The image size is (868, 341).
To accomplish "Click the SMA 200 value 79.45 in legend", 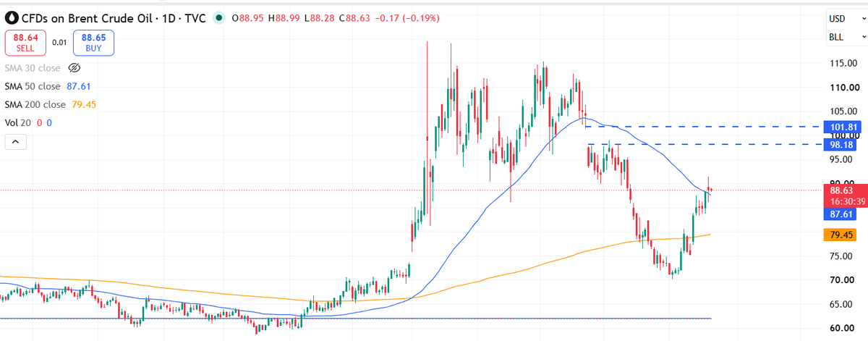I will (83, 104).
